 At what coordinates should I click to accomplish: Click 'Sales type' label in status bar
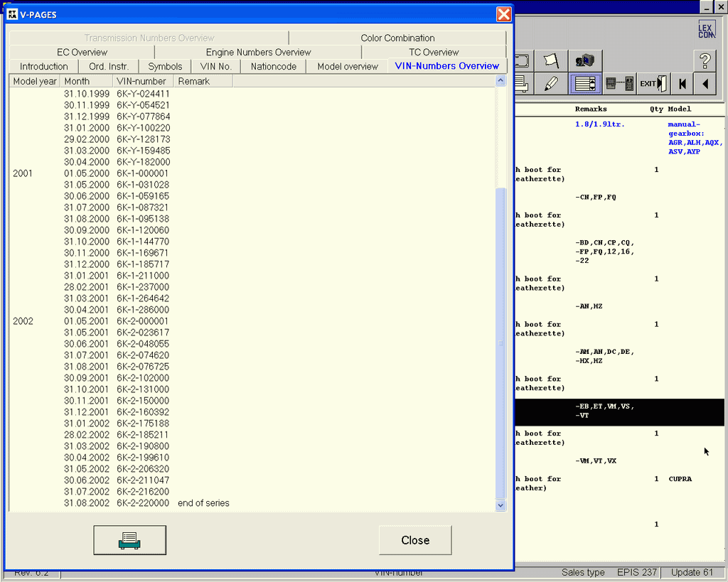[583, 572]
